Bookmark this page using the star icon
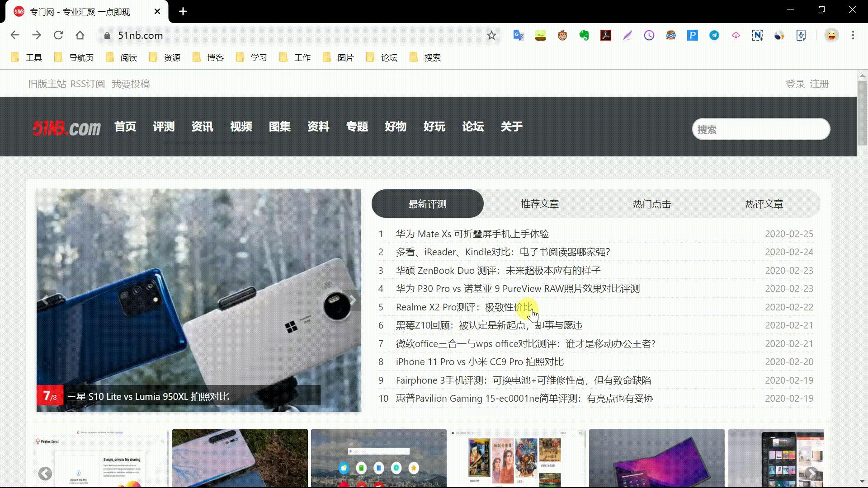868x488 pixels. [x=492, y=35]
